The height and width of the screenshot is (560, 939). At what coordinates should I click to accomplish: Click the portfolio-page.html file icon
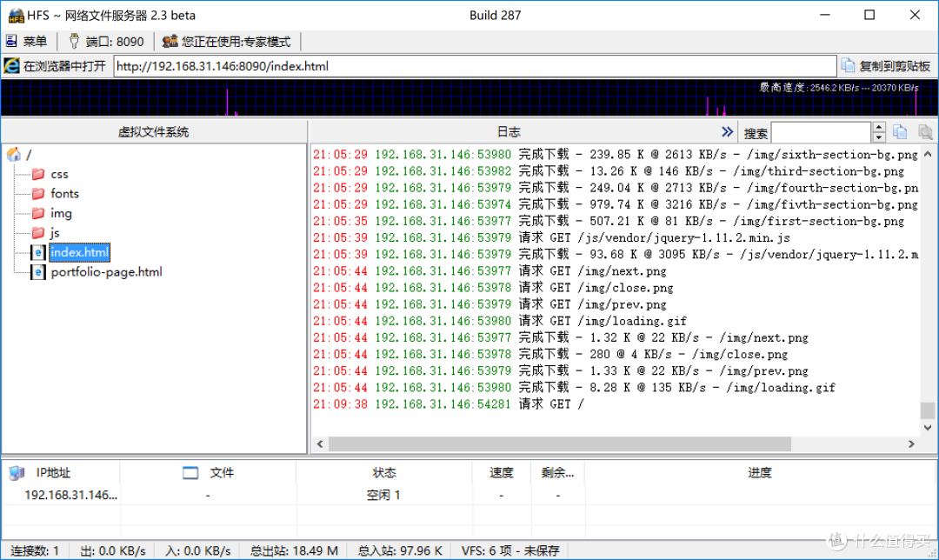pyautogui.click(x=38, y=272)
